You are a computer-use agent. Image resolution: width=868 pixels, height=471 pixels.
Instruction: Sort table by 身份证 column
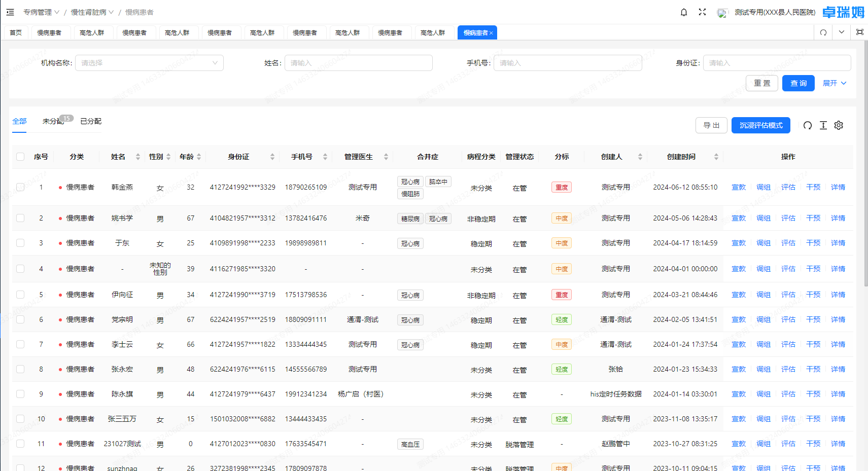point(272,157)
